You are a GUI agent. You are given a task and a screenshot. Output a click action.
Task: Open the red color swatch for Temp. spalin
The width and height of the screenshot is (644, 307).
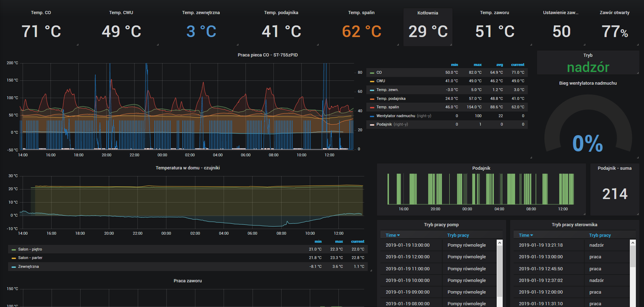point(372,107)
